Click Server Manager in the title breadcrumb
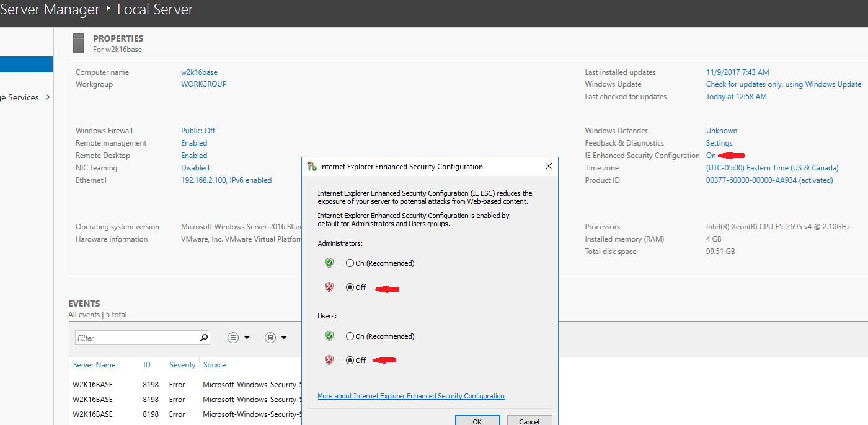This screenshot has width=868, height=425. point(50,10)
